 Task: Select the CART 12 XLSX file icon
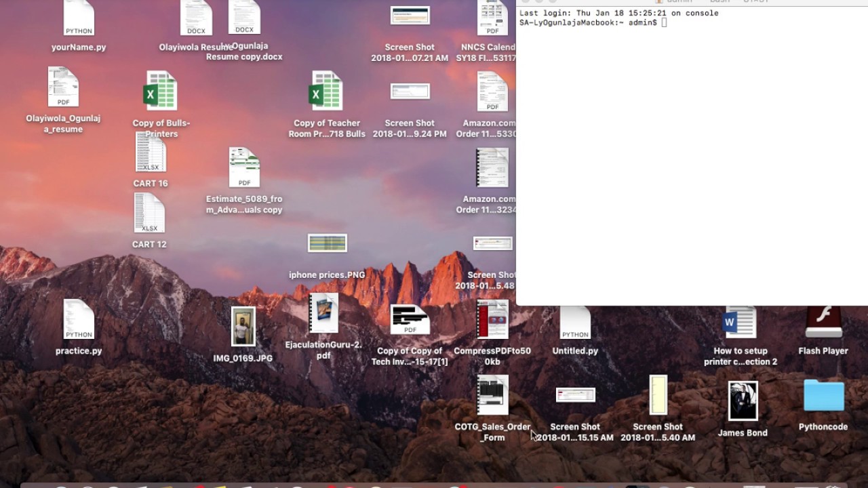pos(149,213)
